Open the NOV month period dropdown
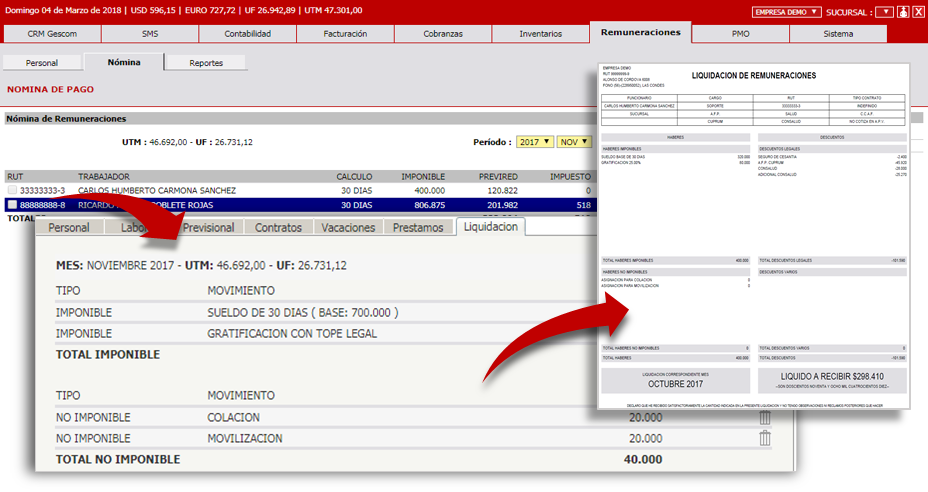Image resolution: width=928 pixels, height=492 pixels. coord(574,142)
